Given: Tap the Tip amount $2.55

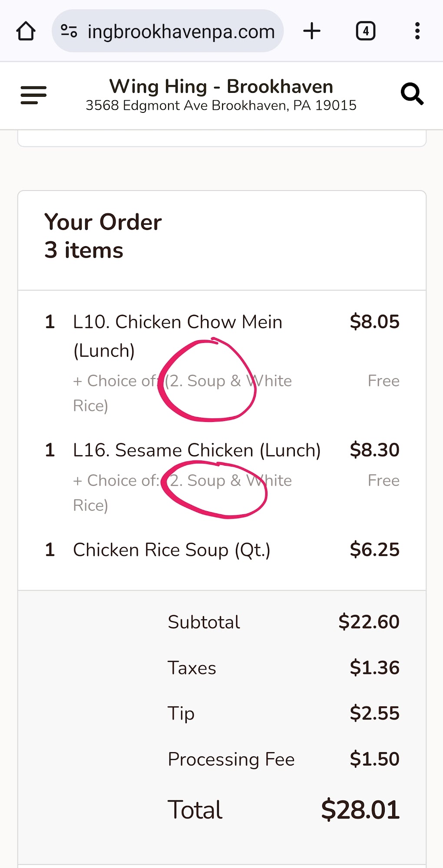Looking at the screenshot, I should tap(374, 713).
